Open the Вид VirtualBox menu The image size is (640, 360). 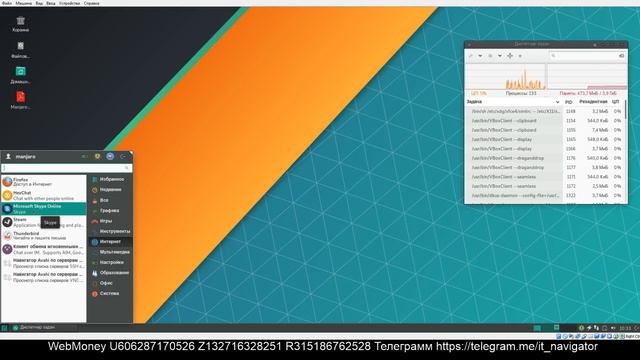(39, 3)
